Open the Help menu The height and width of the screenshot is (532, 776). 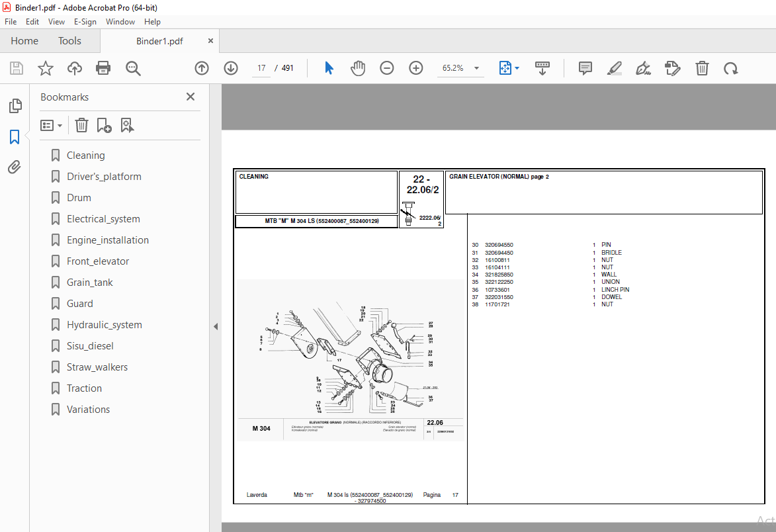pos(152,22)
